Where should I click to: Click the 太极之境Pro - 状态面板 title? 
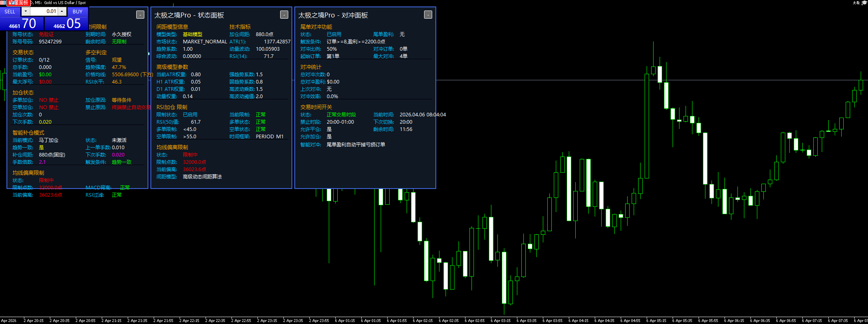[189, 15]
